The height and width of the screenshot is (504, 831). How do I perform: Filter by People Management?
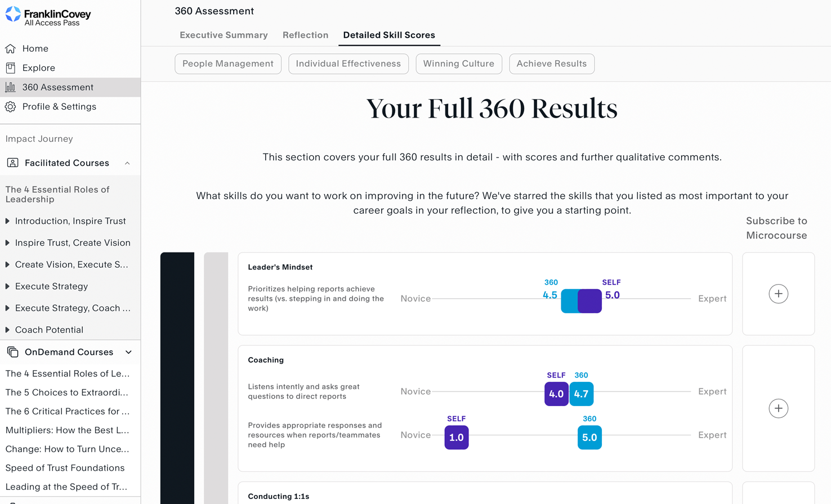coord(228,64)
